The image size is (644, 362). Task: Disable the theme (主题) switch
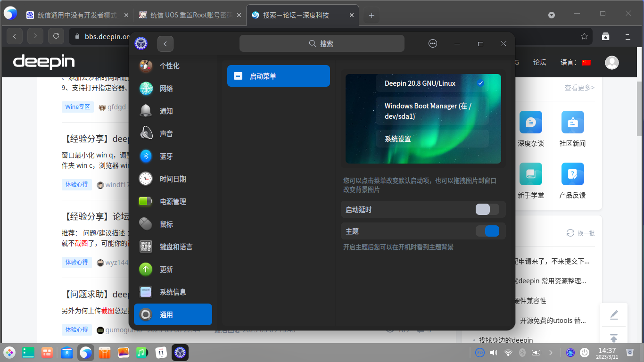(x=488, y=231)
